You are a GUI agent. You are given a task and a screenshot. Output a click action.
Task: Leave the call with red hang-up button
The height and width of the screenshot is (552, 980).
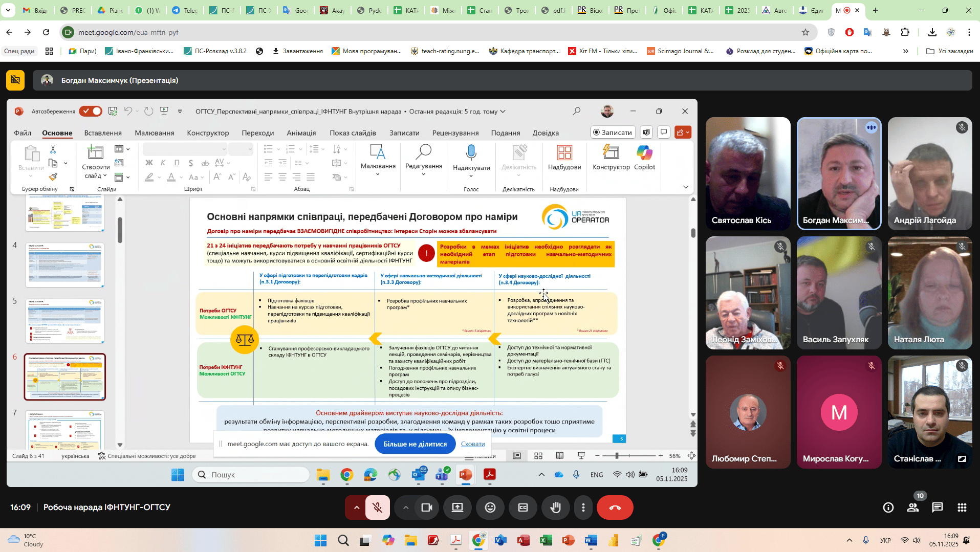tap(615, 507)
